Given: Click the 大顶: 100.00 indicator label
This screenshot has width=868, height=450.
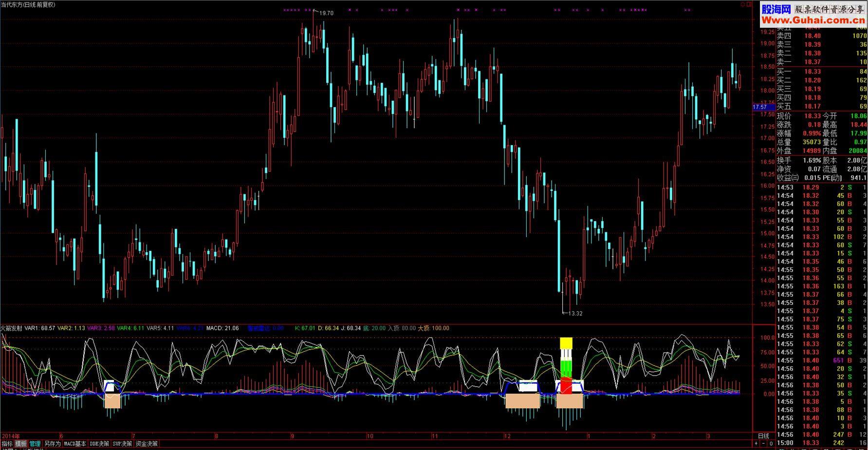Looking at the screenshot, I should [433, 328].
